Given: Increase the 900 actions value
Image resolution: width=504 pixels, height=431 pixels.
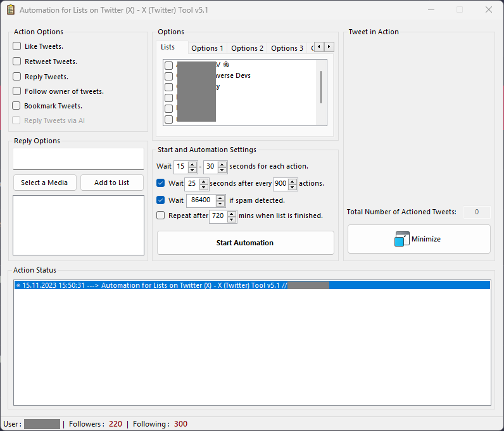Looking at the screenshot, I should coord(293,181).
